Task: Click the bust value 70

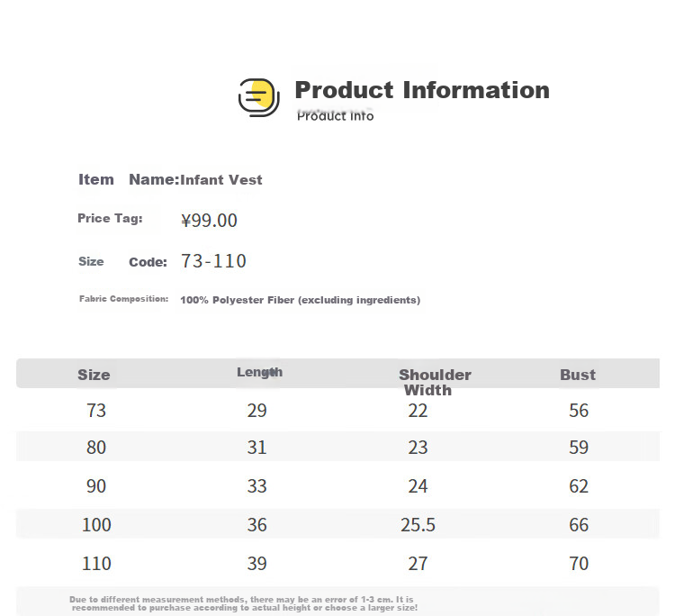Action: click(579, 564)
